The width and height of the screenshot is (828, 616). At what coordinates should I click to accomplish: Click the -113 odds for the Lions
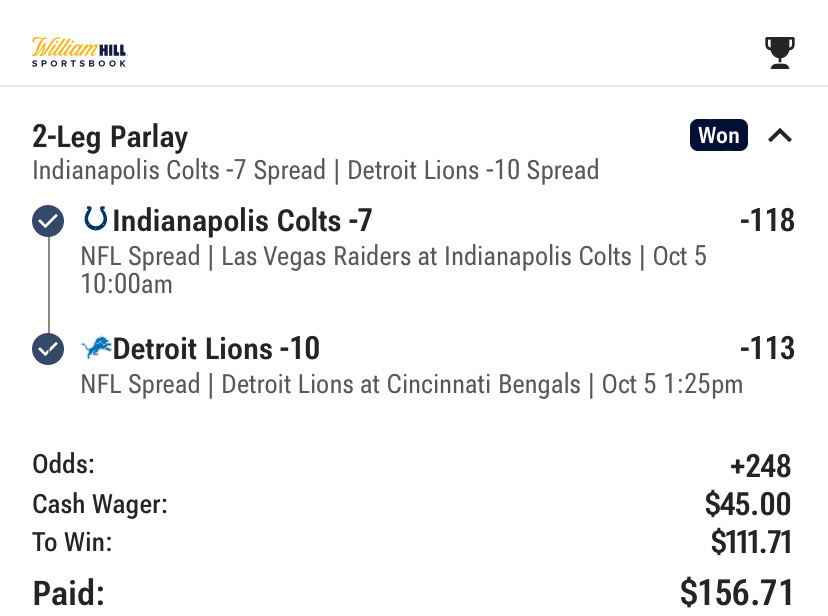tap(767, 349)
